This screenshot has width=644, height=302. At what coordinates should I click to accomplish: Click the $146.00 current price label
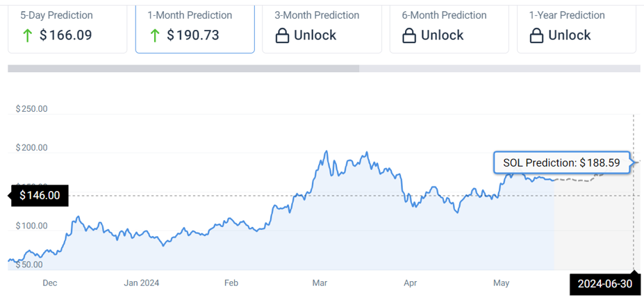(40, 196)
